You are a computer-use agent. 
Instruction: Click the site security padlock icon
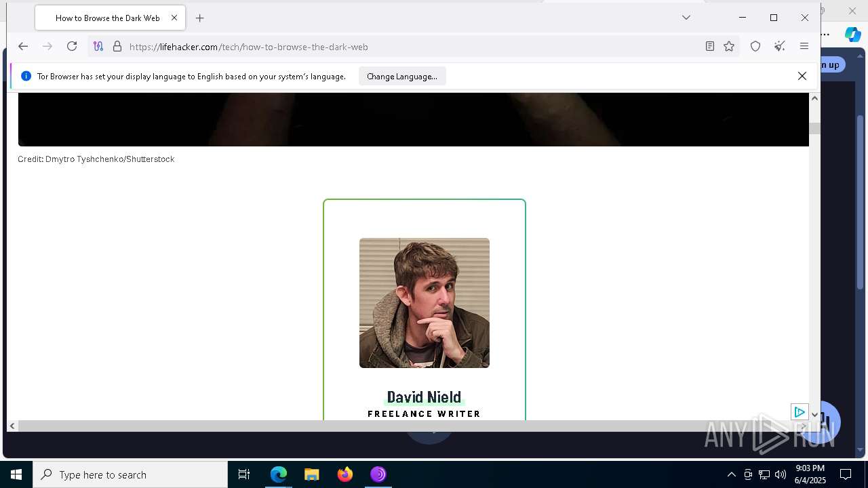click(x=117, y=46)
